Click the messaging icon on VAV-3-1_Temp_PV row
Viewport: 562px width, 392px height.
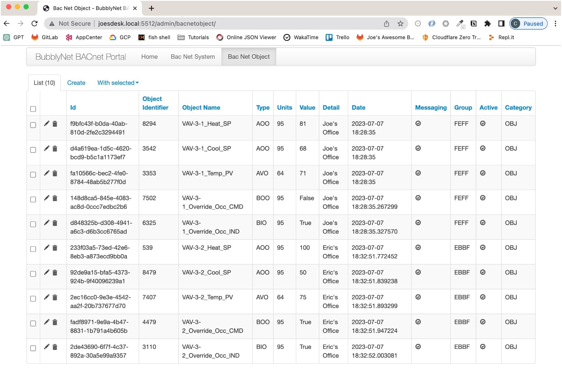pyautogui.click(x=418, y=173)
